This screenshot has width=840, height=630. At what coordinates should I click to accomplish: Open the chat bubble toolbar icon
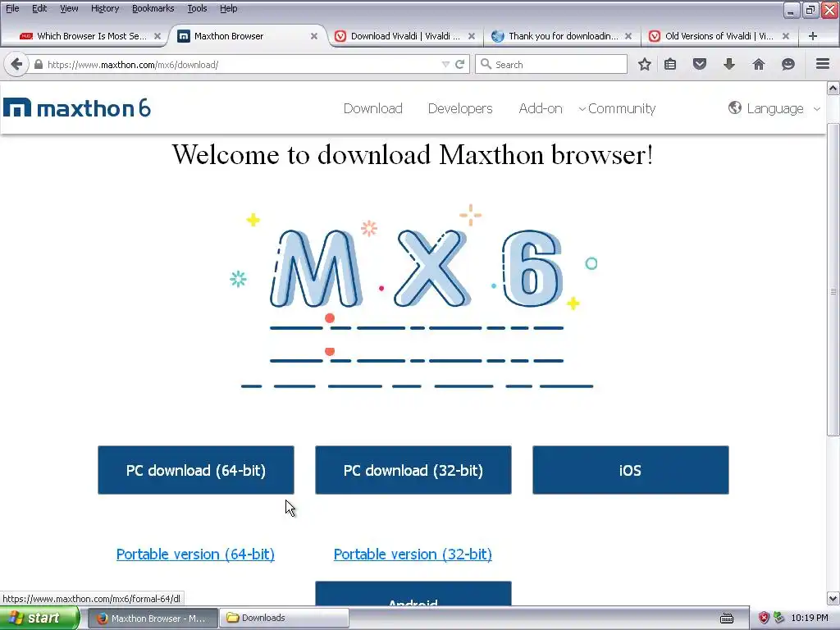[x=788, y=64]
